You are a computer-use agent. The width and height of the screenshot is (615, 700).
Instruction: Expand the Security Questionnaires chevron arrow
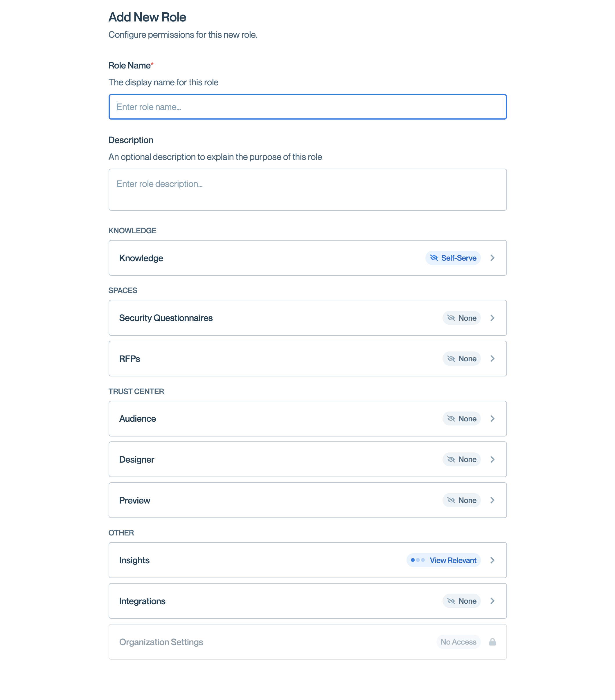pyautogui.click(x=492, y=318)
